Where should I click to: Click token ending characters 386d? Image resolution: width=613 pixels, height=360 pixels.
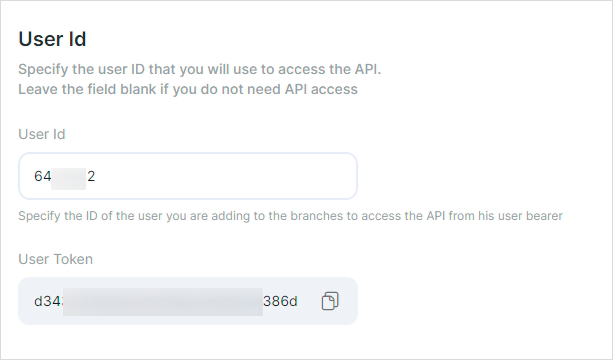pos(280,301)
